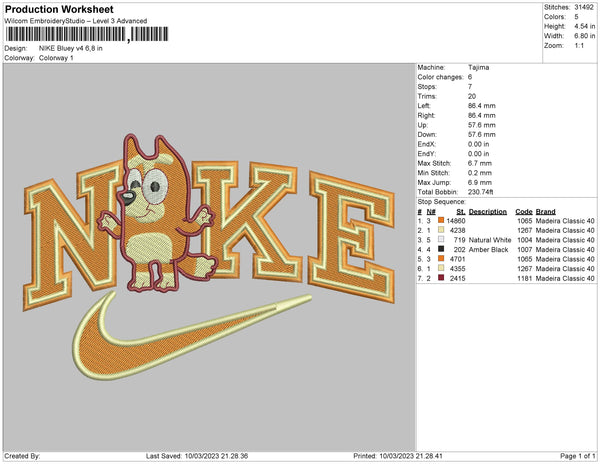Click the 'Code' column header
600x464 pixels.
pos(523,211)
